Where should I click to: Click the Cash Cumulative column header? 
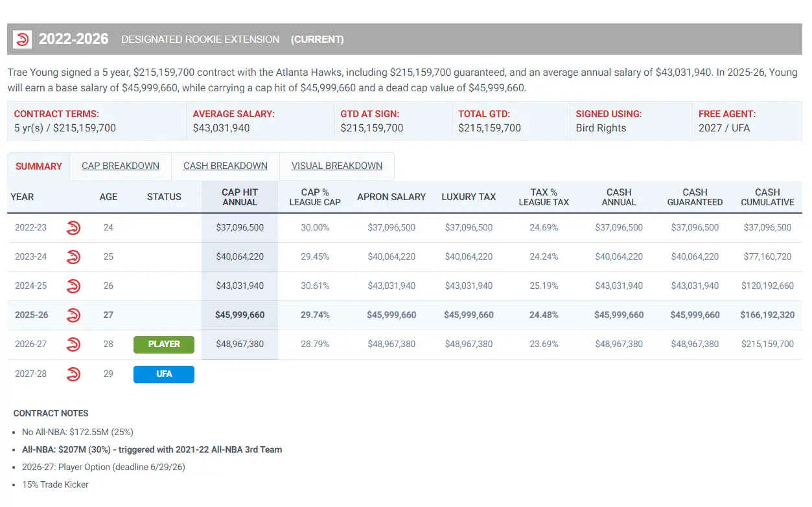coord(767,197)
